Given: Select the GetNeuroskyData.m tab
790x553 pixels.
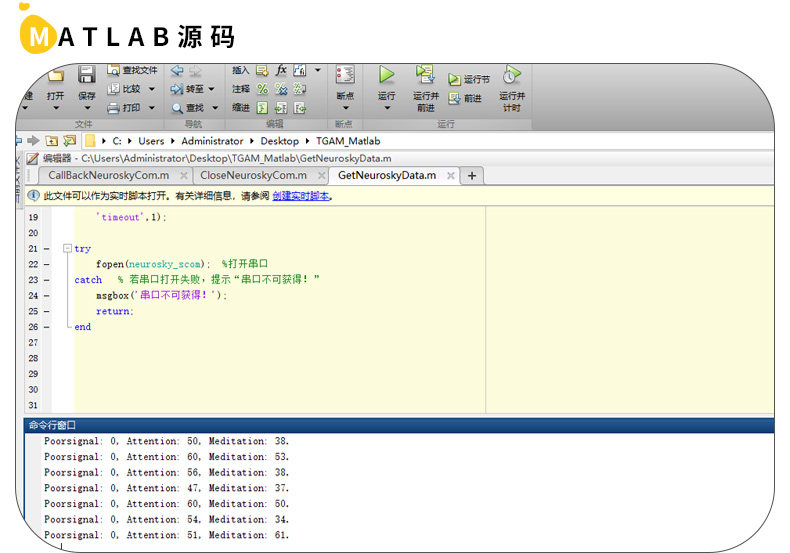Looking at the screenshot, I should 387,175.
